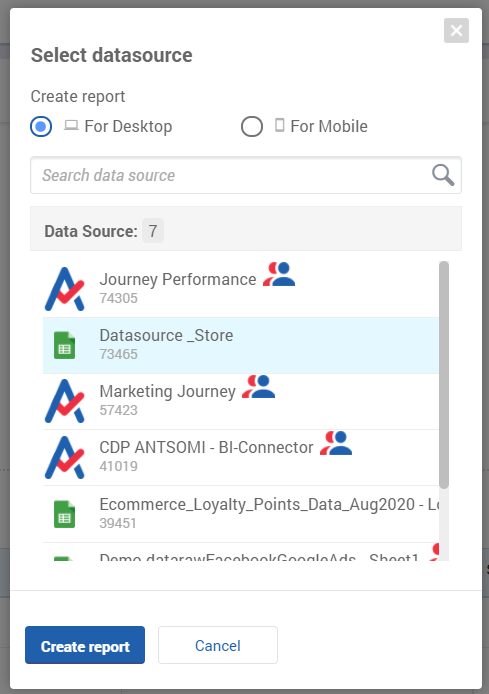
Task: Click the Google Sheets icon for Datasource _Store
Action: [65, 345]
